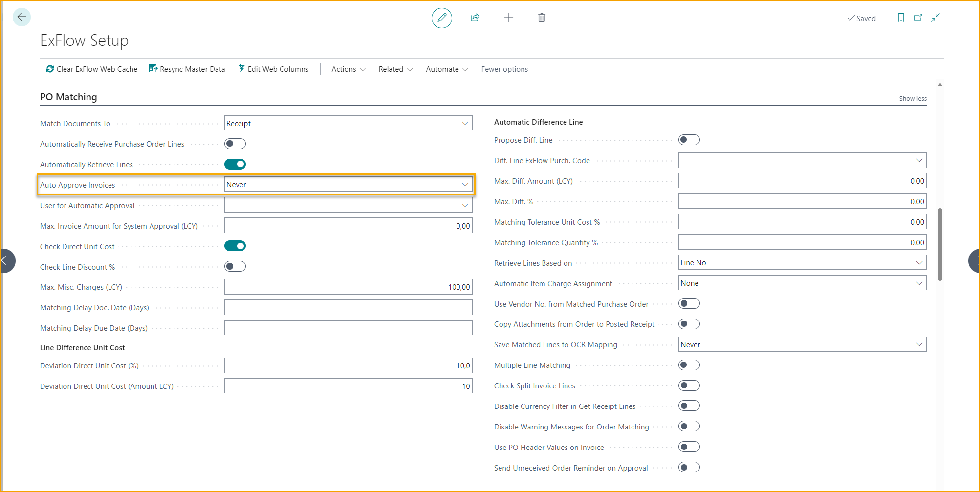Open the share icon

(x=475, y=18)
